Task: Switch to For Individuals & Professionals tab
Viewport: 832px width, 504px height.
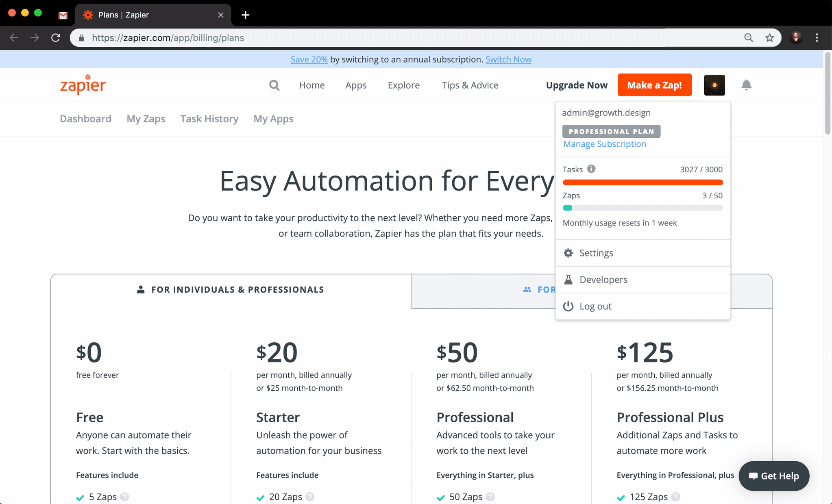Action: pos(231,290)
